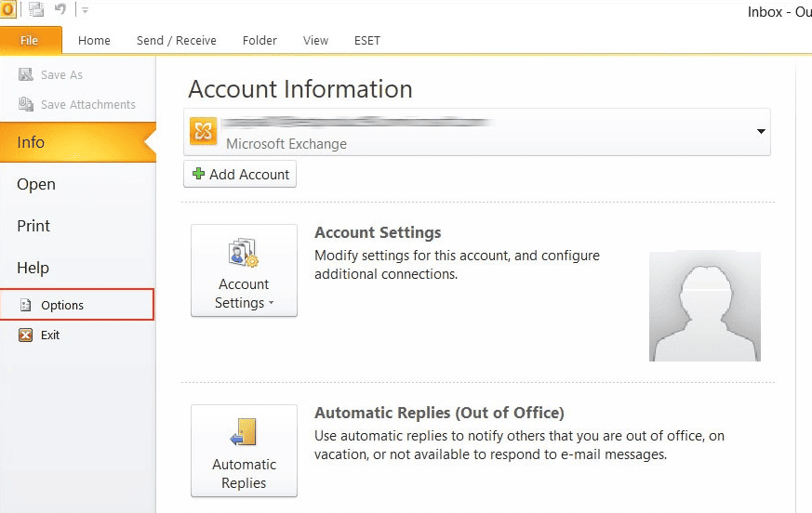Select the ESET ribbon tab
Viewport: 812px width, 513px height.
click(366, 40)
